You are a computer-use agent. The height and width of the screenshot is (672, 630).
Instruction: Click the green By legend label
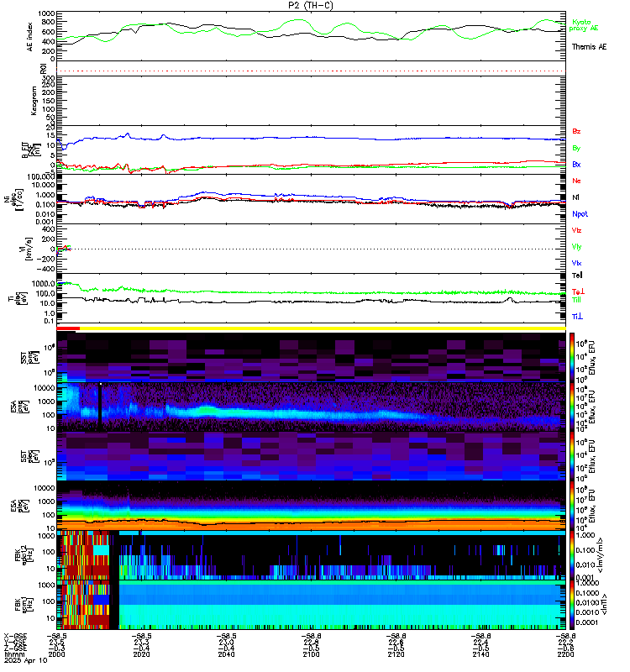(576, 148)
